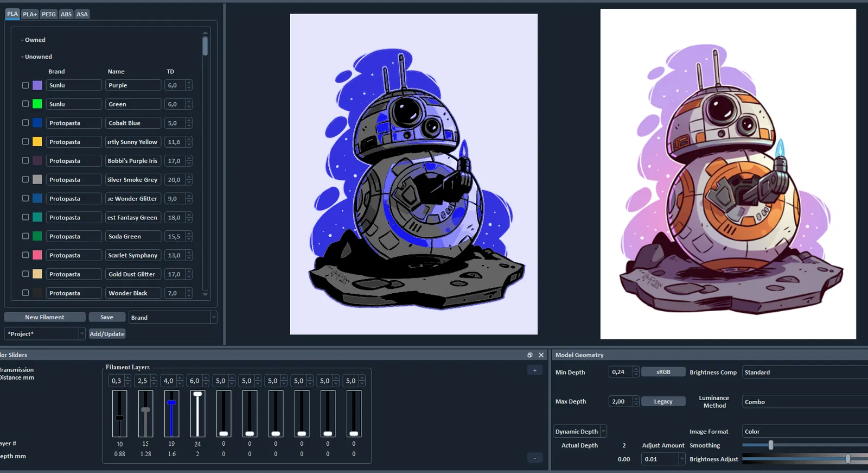Click the New Filament button

44,317
